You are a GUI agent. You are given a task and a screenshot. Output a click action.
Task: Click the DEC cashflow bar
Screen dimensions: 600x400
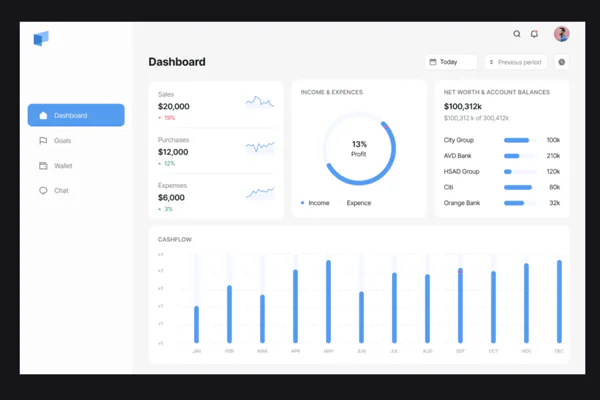559,301
